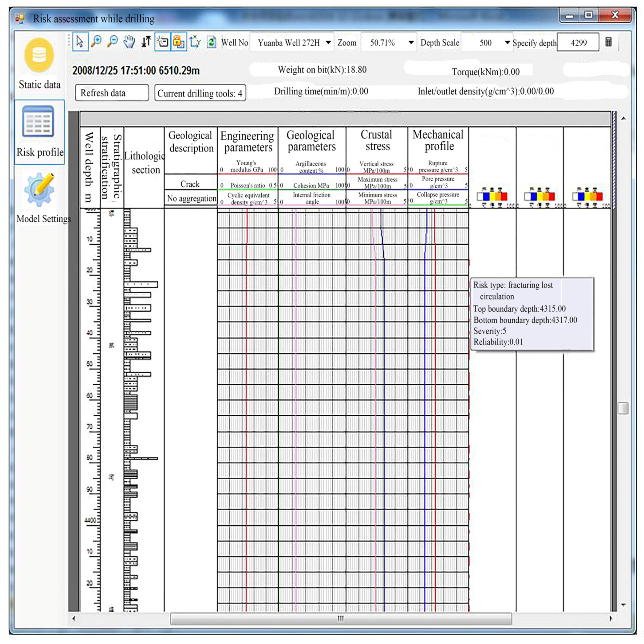The width and height of the screenshot is (644, 644).
Task: Click the horizontal scrollbar thumb
Action: coord(341,619)
